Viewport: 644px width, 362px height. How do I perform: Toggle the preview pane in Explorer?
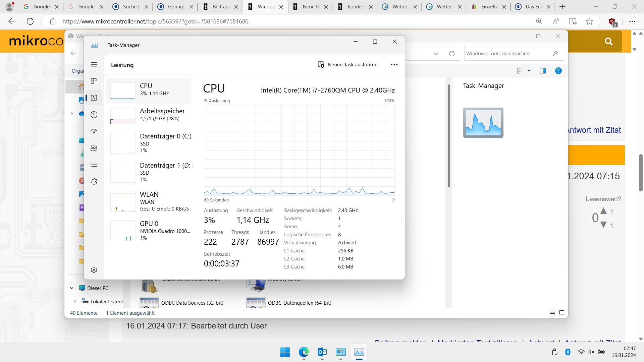[x=543, y=71]
